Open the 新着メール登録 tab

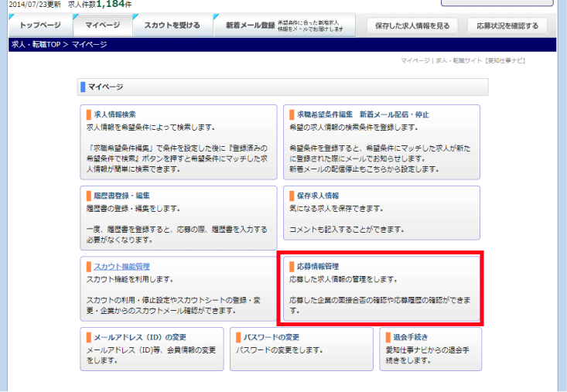pos(250,26)
